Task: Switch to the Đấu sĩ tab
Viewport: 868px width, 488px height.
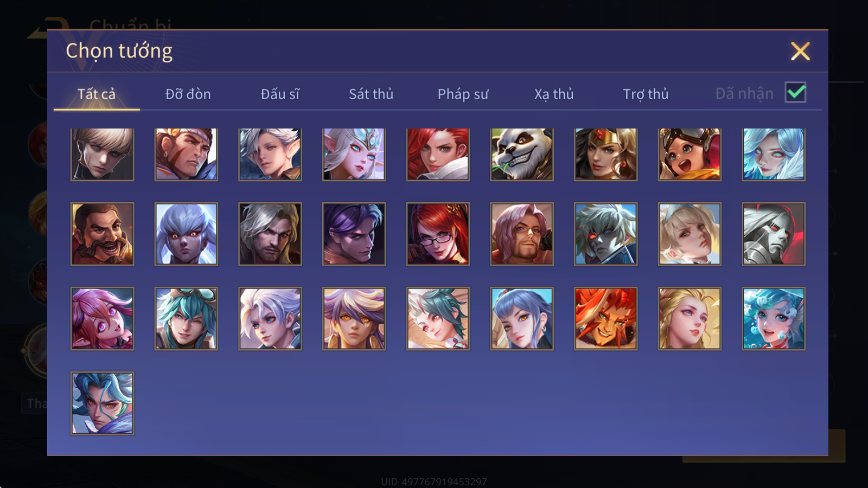Action: (x=280, y=94)
